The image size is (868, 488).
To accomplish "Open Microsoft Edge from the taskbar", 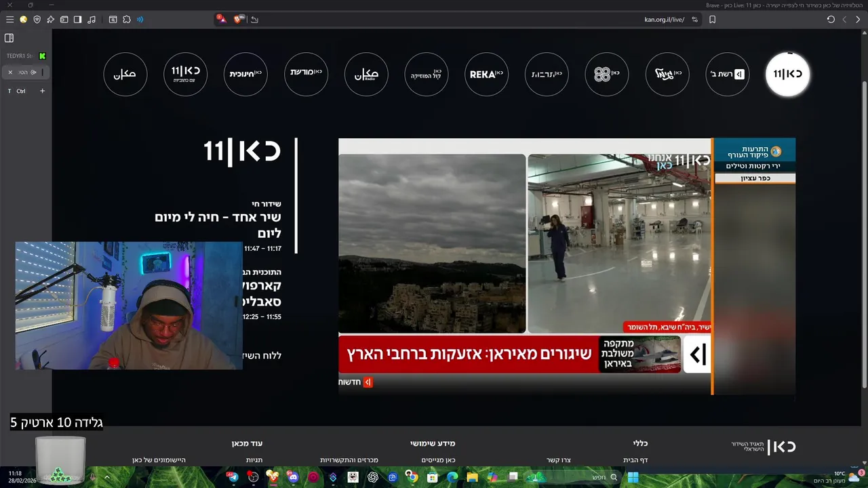I will click(x=452, y=477).
